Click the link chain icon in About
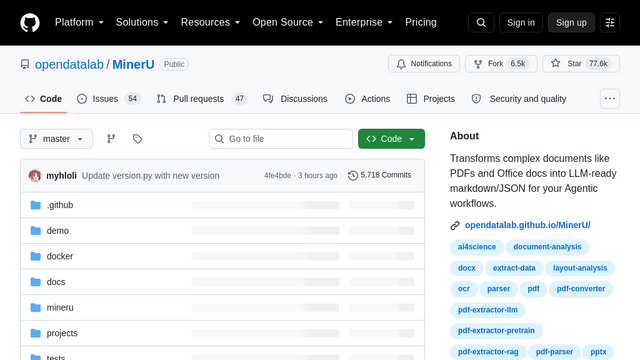This screenshot has height=360, width=640. [455, 225]
